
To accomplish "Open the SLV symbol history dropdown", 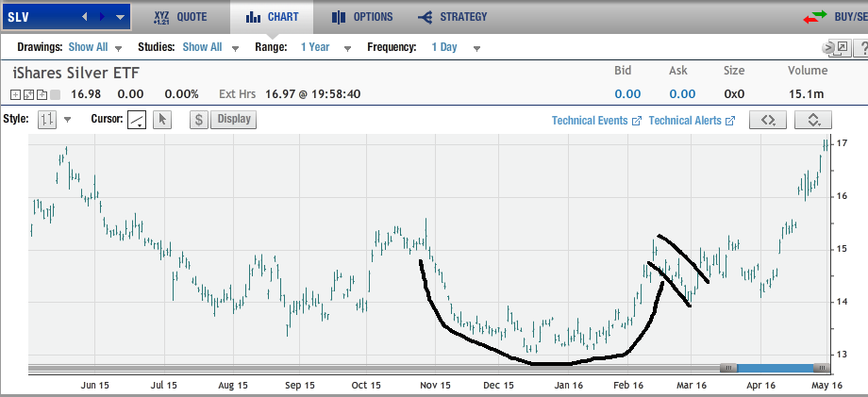I will (120, 17).
